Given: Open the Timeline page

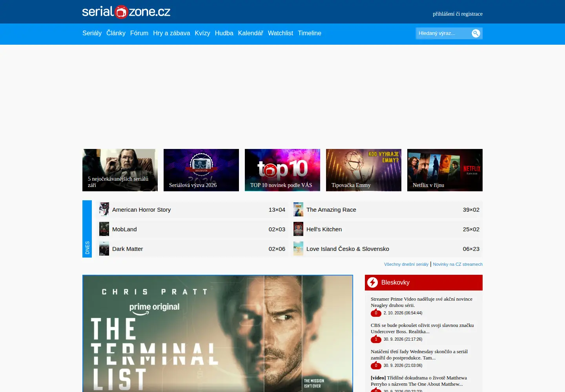Looking at the screenshot, I should [310, 33].
